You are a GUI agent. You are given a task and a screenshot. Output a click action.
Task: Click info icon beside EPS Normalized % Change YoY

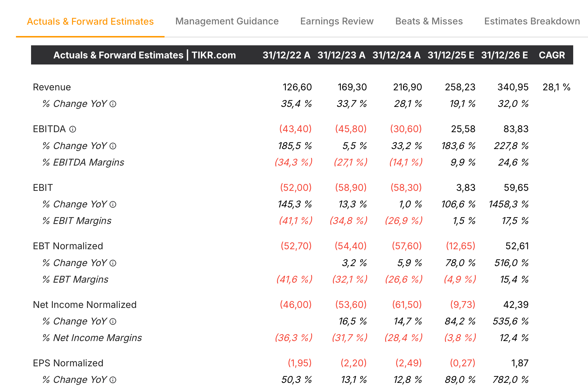pos(113,380)
